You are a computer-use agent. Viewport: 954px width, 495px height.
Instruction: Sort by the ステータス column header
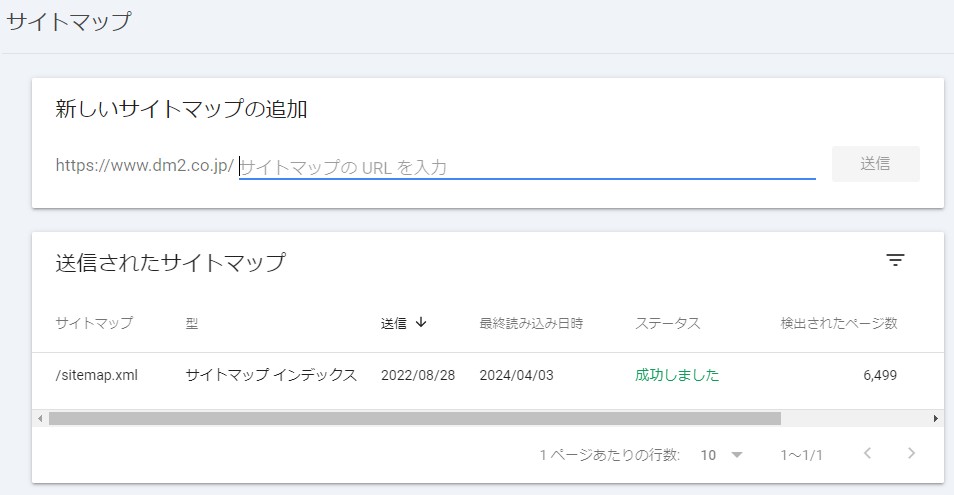667,324
